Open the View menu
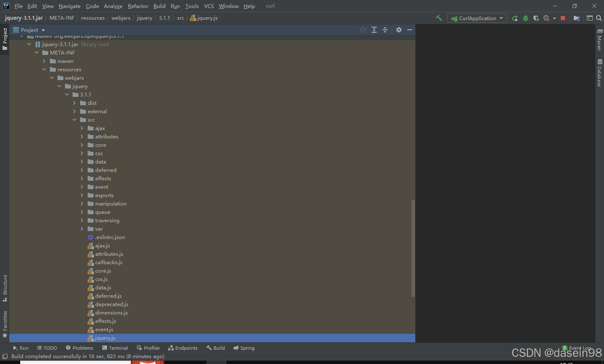The width and height of the screenshot is (604, 364). click(48, 6)
